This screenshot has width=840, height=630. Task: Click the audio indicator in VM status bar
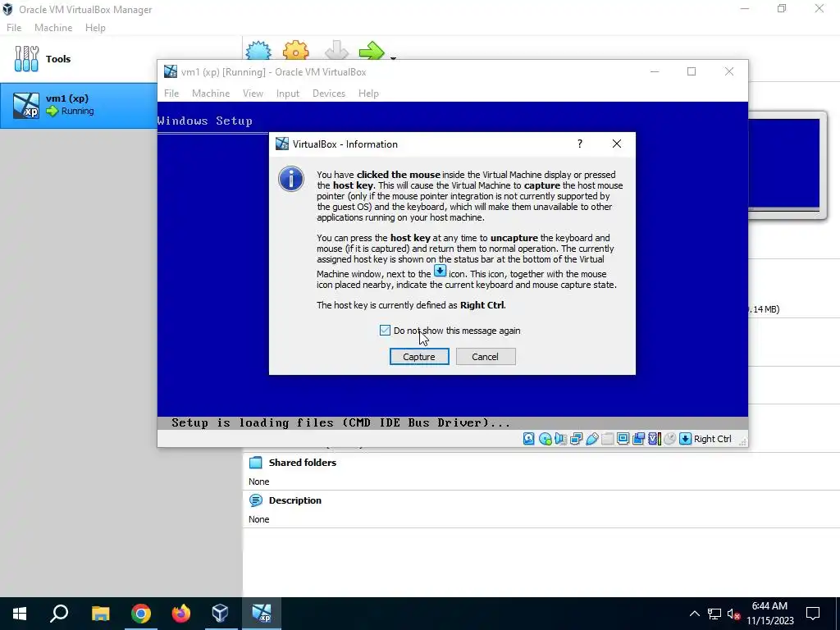pyautogui.click(x=560, y=439)
